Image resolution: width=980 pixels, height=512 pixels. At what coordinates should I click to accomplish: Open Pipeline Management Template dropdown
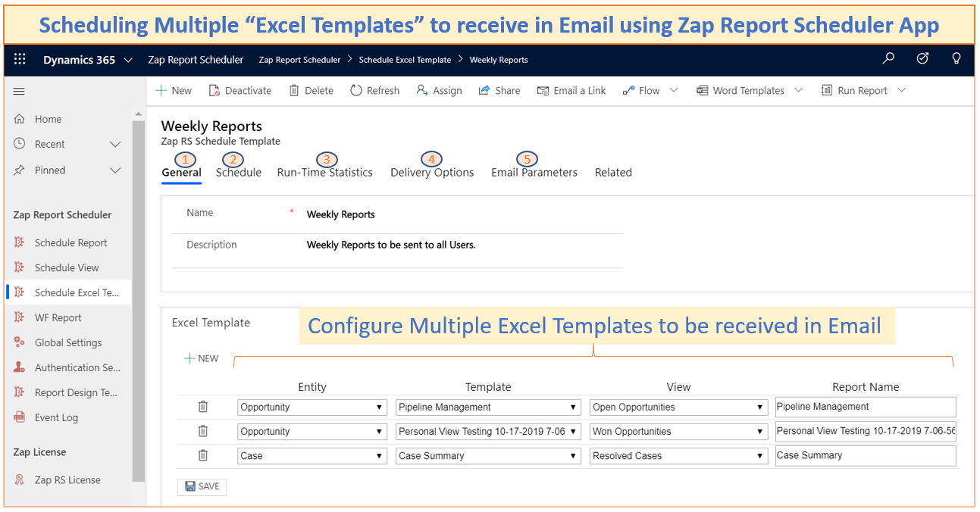(x=488, y=407)
